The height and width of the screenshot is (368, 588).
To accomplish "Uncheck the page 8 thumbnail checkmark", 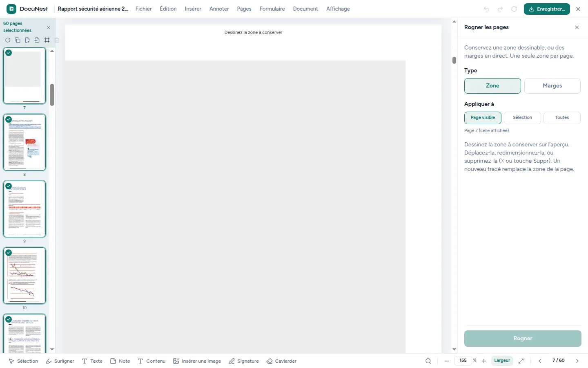I will 9,119.
